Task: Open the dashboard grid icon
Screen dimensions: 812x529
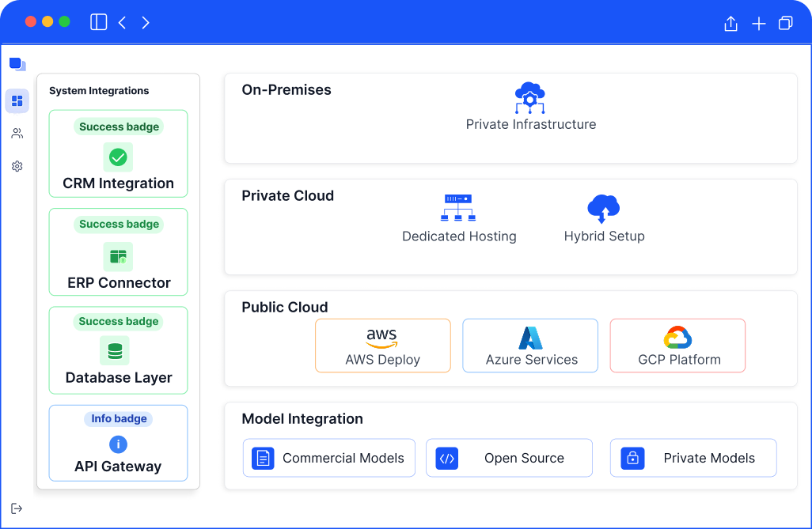Action: [17, 100]
